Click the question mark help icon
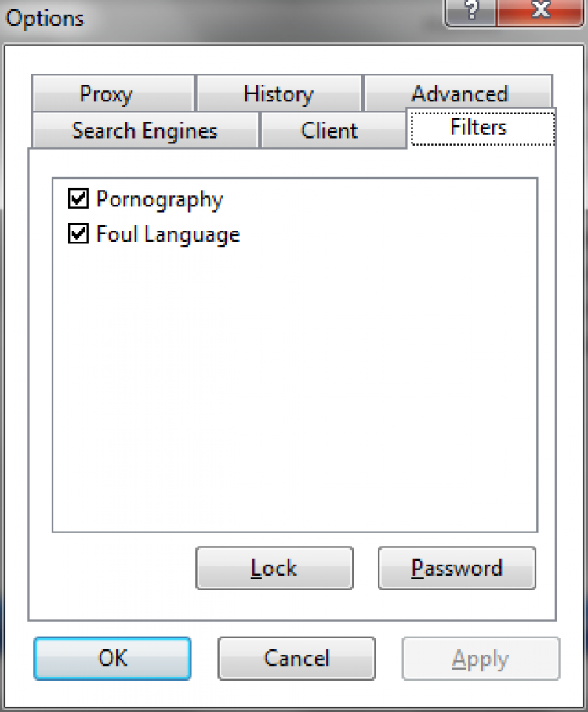This screenshot has height=712, width=588. pos(472,11)
